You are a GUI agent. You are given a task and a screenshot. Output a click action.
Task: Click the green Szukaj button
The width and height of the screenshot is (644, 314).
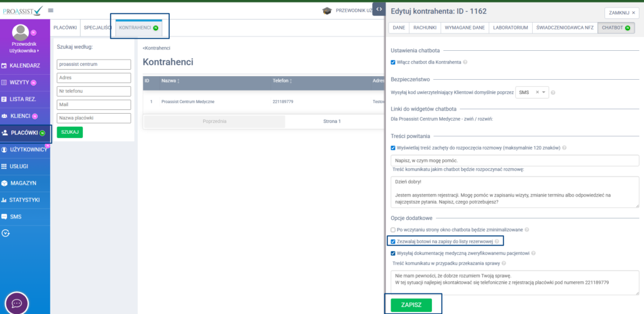coord(70,132)
